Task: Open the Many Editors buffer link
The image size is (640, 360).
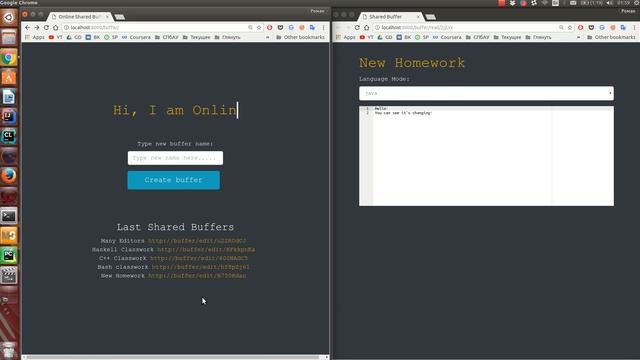Action: tap(197, 241)
